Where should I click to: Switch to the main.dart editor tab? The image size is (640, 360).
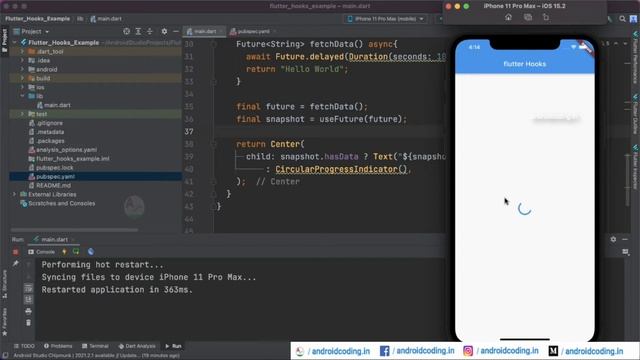pyautogui.click(x=204, y=31)
